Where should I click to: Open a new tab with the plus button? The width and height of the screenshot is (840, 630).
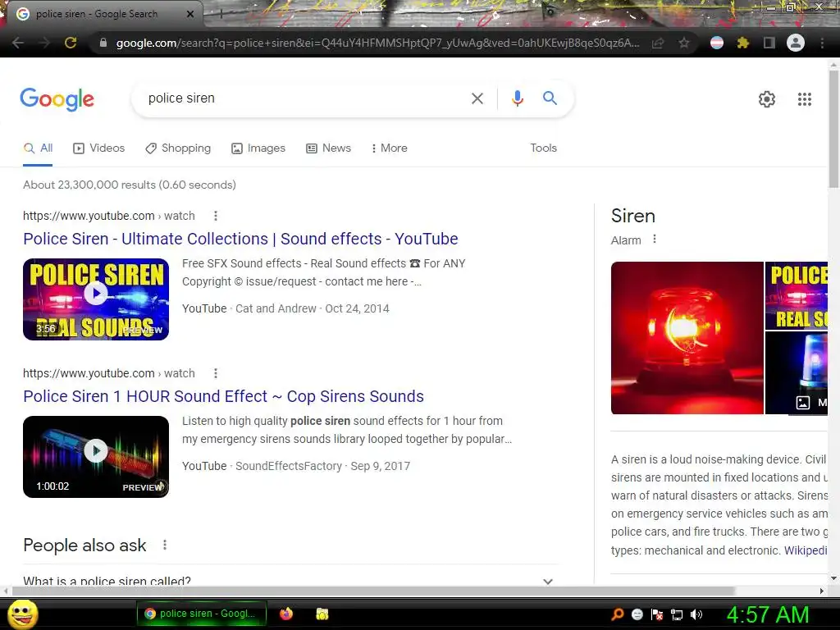pyautogui.click(x=221, y=15)
